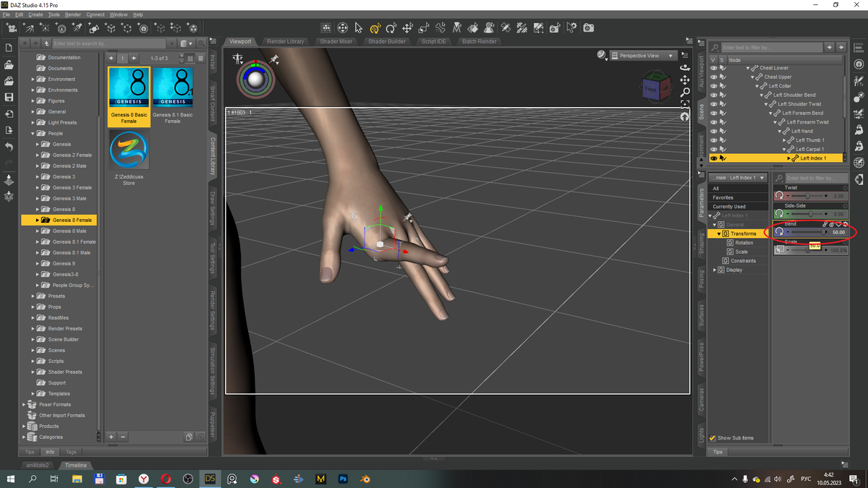868x488 pixels.
Task: Click the viewport Zoom magnifier control
Action: [685, 93]
